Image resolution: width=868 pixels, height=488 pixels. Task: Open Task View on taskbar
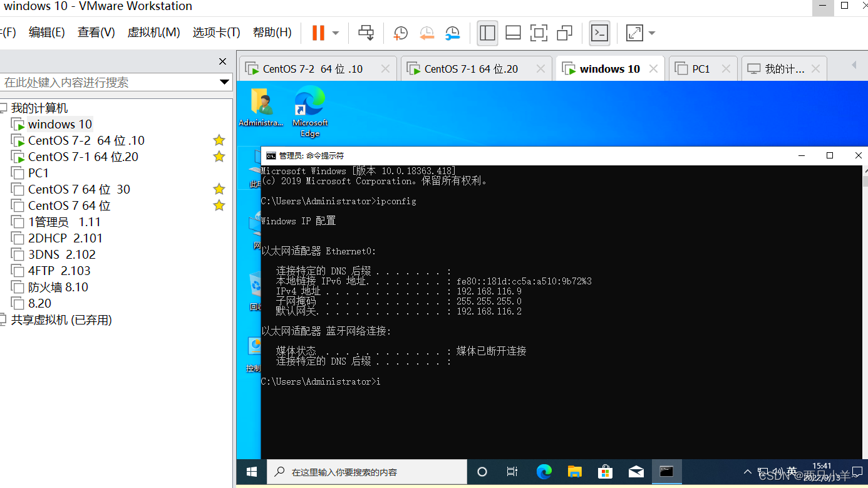(512, 472)
